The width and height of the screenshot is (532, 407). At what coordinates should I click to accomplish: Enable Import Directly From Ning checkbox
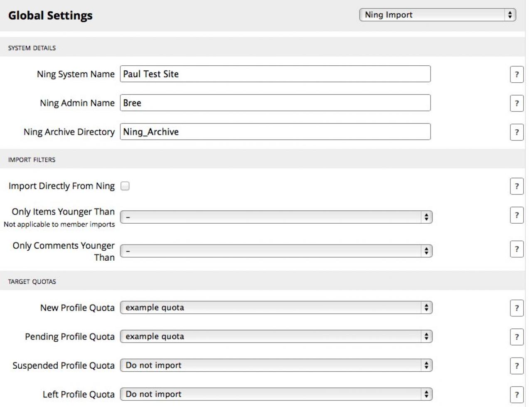point(125,186)
